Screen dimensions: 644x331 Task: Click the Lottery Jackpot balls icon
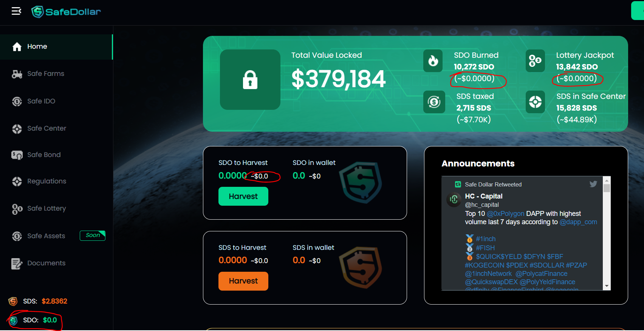(535, 61)
